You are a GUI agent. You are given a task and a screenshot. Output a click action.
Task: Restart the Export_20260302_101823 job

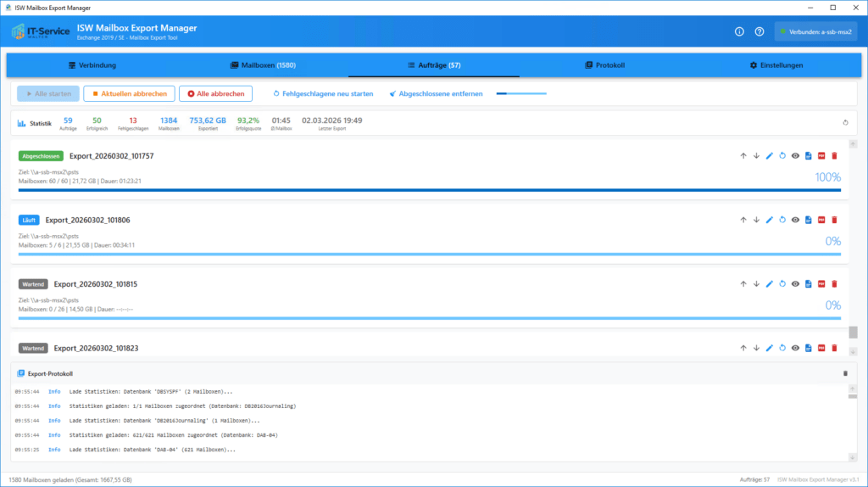(x=782, y=349)
